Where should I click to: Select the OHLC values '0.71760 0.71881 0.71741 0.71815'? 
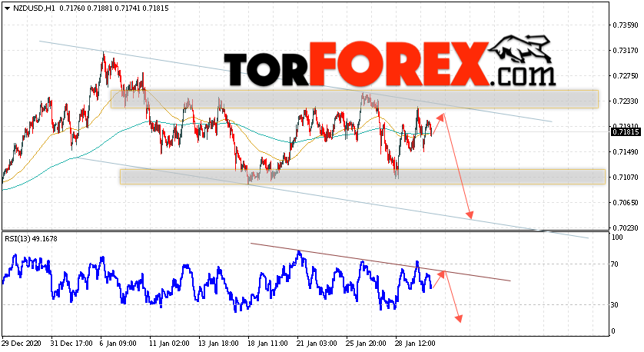click(114, 8)
